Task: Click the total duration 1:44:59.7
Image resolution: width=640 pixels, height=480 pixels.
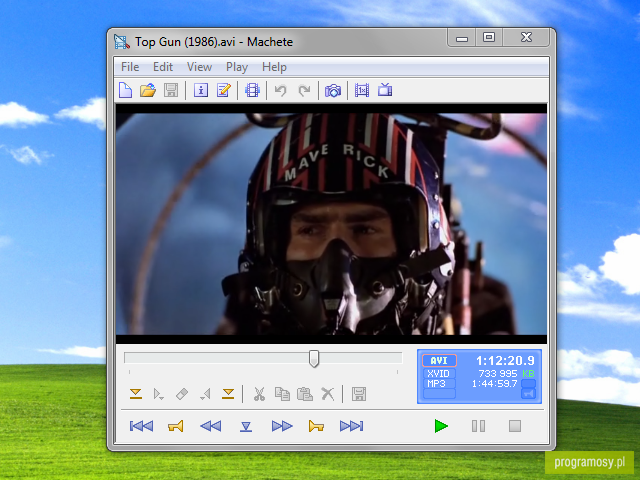Action: click(x=494, y=384)
